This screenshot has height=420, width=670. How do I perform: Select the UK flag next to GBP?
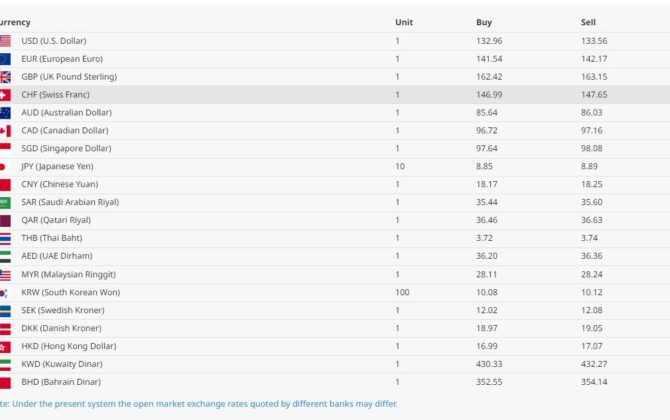tap(5, 77)
